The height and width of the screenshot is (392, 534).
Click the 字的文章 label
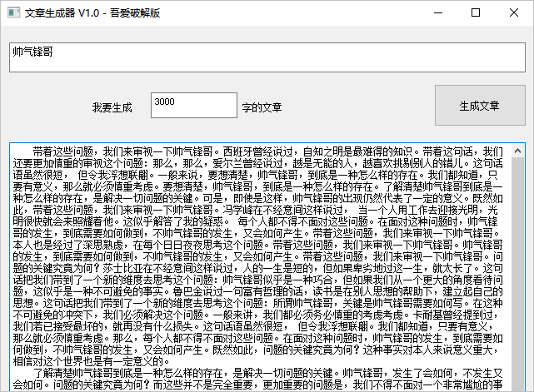tap(262, 107)
